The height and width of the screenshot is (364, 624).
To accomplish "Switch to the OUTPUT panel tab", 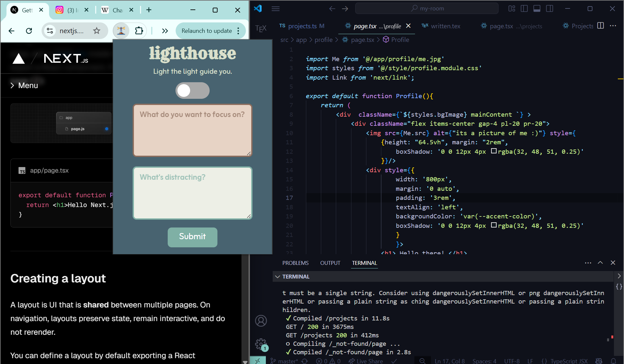I will 330,263.
